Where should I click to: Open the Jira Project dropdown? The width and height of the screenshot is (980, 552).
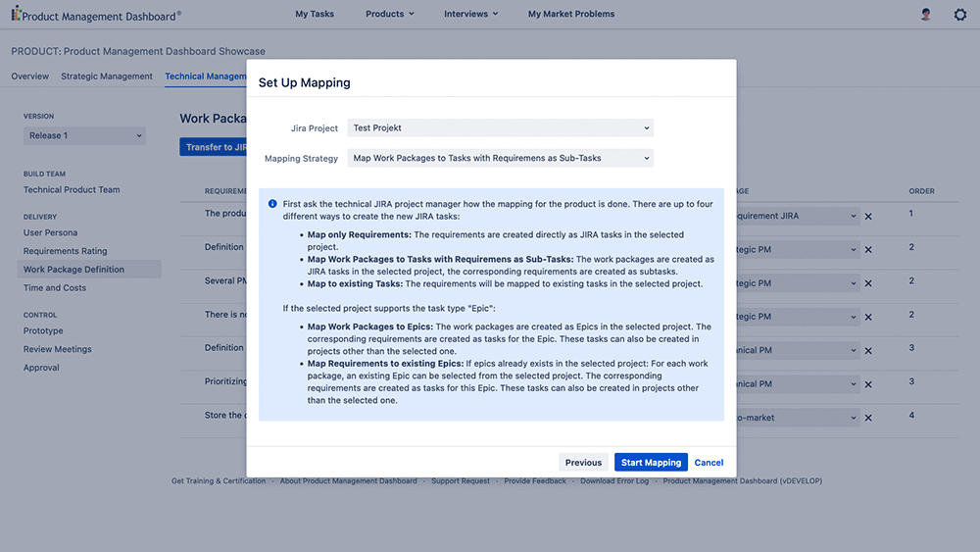500,127
